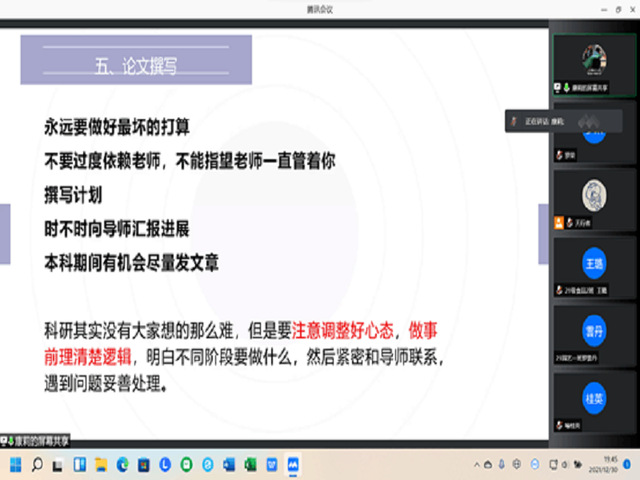Open the Word app in taskbar
Image resolution: width=640 pixels, height=480 pixels.
tap(229, 464)
